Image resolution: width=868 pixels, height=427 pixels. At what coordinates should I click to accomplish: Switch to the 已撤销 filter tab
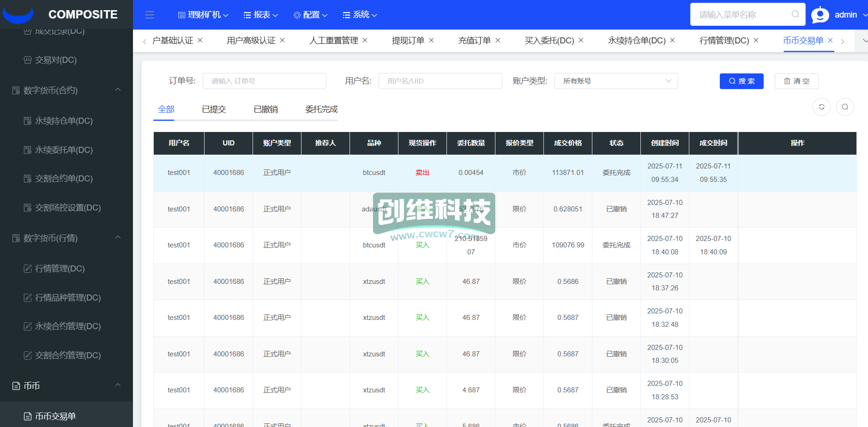point(265,109)
